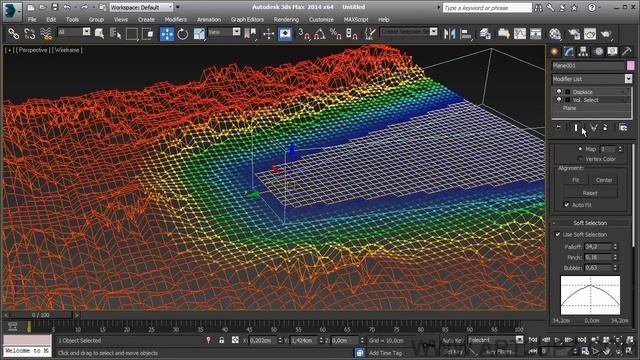Activate the Select and Rotate tool

183,34
